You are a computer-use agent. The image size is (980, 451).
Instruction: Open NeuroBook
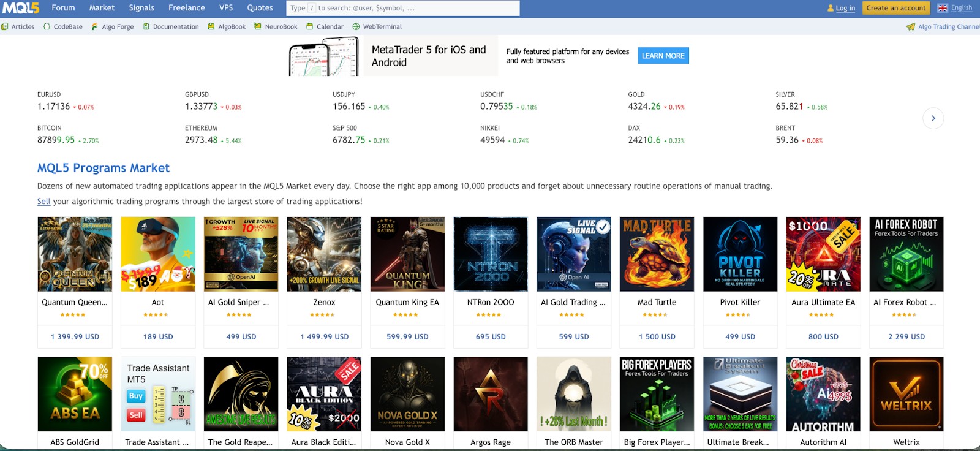point(276,26)
